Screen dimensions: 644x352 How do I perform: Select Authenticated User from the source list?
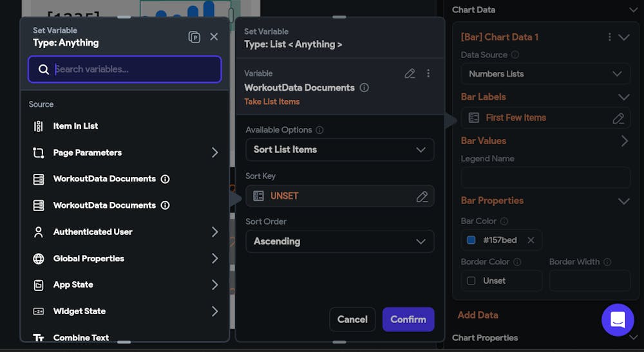pos(93,232)
